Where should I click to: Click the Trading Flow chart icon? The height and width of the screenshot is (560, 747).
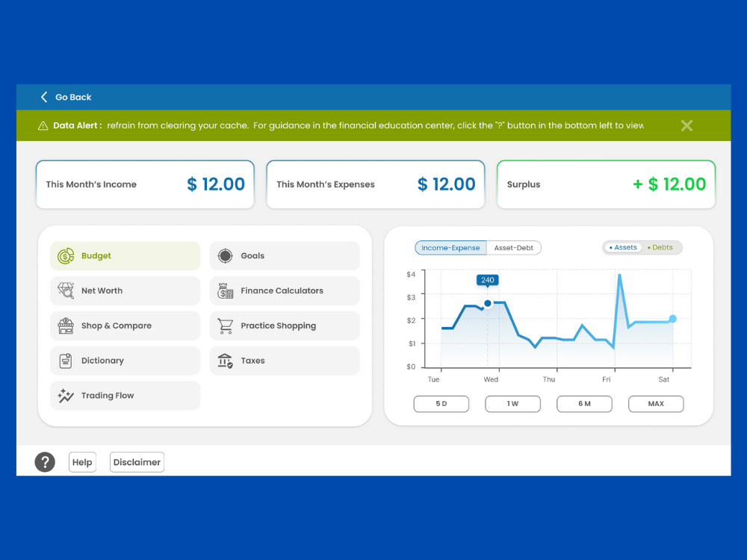(66, 395)
